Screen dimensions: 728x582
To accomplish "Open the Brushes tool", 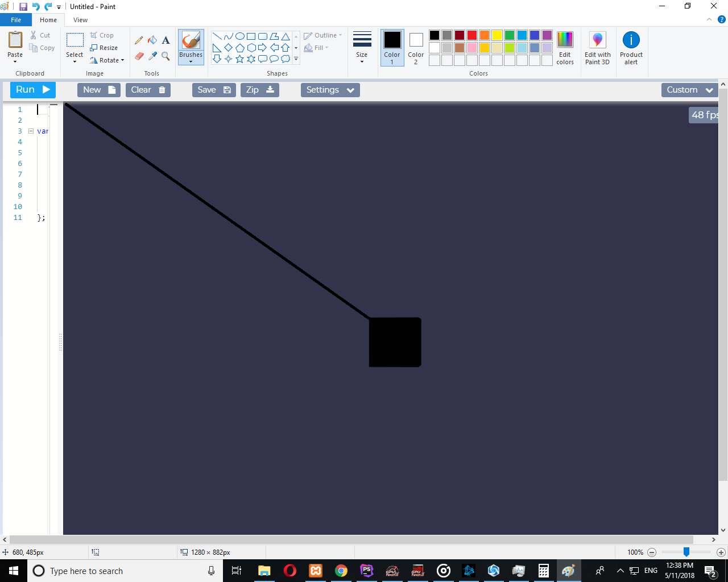I will 191,47.
